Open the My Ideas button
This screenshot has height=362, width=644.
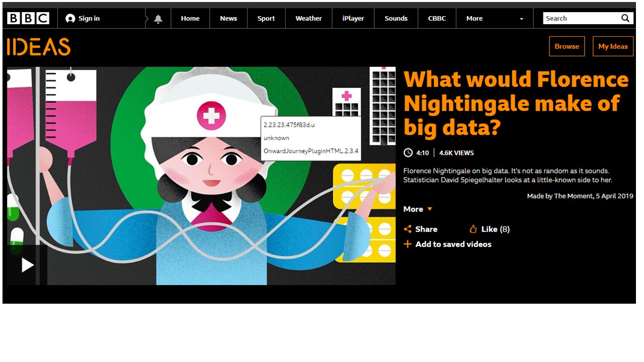[x=613, y=46]
